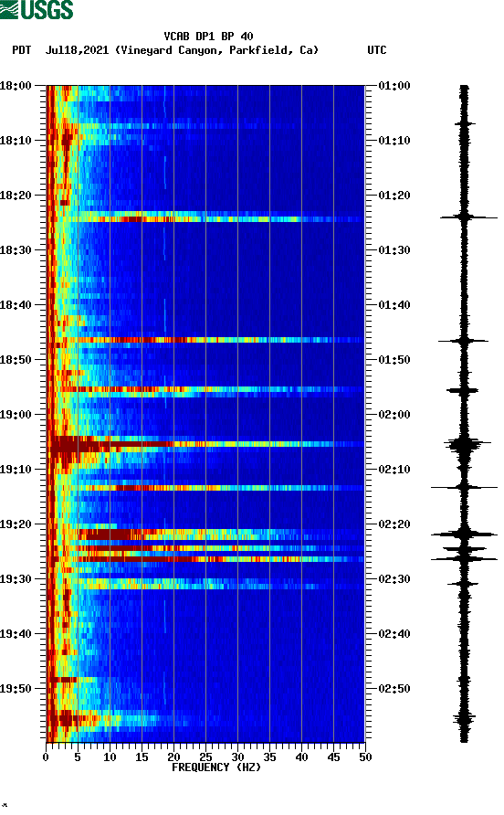Click the 01:40 UTC time label

click(394, 305)
